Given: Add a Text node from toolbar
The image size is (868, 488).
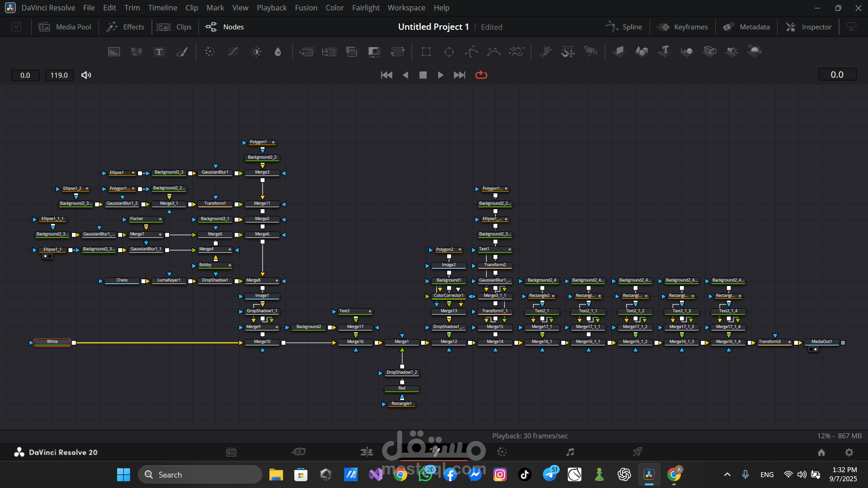Looking at the screenshot, I should pos(159,52).
